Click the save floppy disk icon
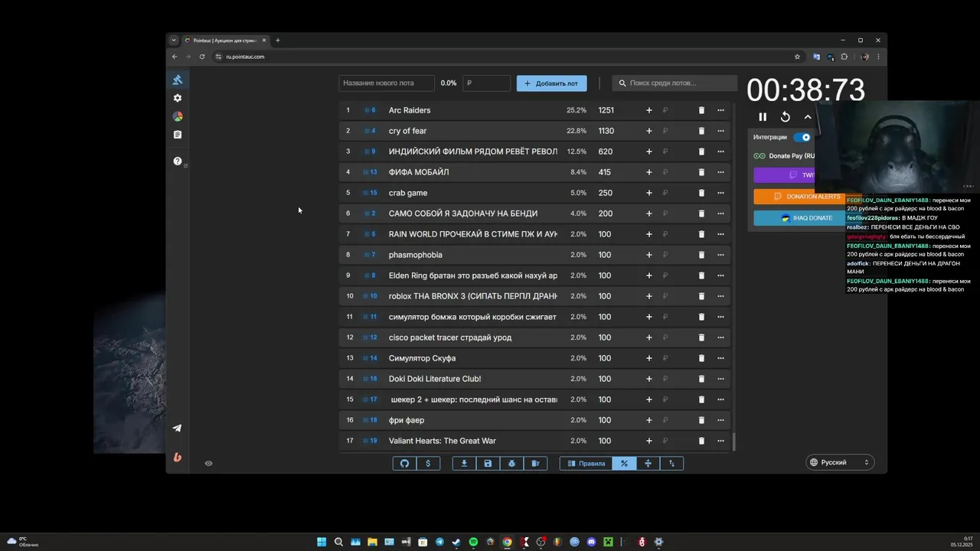Image resolution: width=980 pixels, height=551 pixels. pos(488,463)
